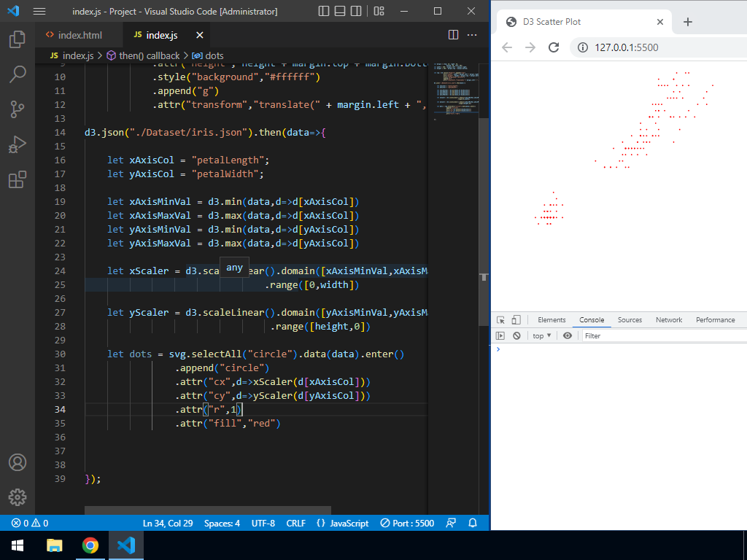Open errors and warnings in status bar
The width and height of the screenshot is (747, 560).
point(30,523)
